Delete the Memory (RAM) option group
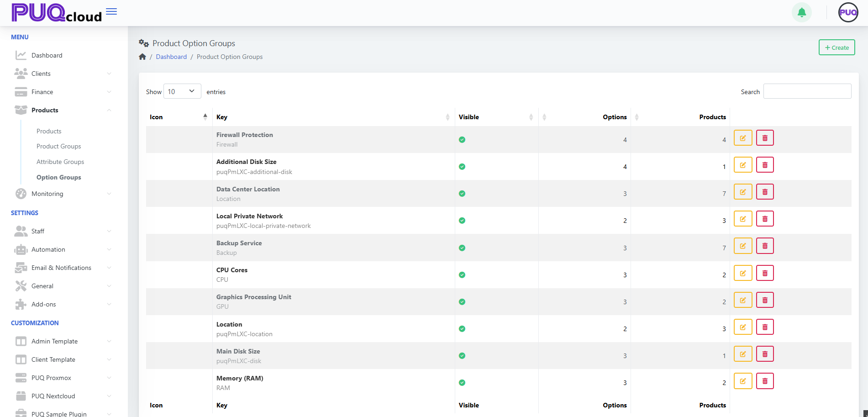 click(x=765, y=381)
